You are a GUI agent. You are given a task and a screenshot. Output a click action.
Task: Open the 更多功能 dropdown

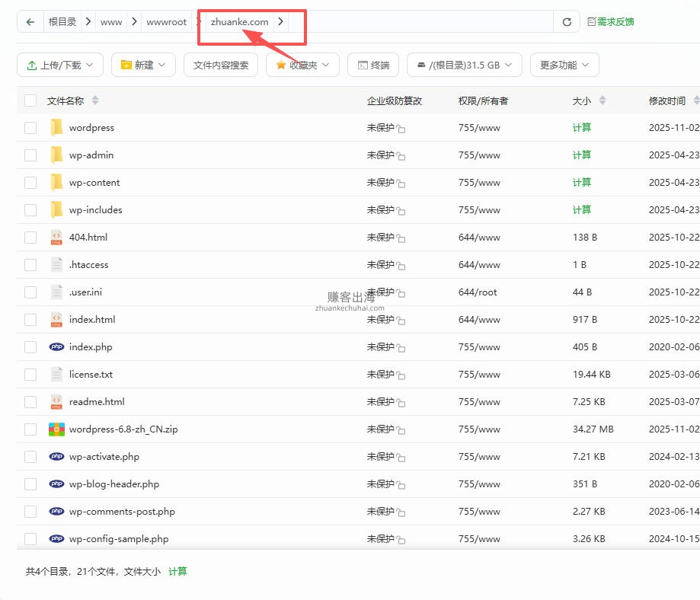click(x=564, y=65)
